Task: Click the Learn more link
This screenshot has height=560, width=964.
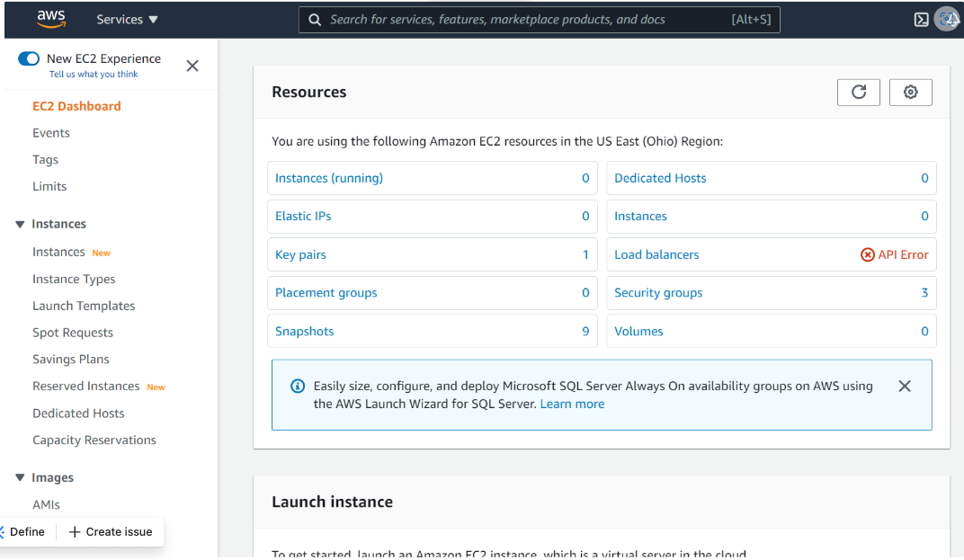Action: point(572,404)
